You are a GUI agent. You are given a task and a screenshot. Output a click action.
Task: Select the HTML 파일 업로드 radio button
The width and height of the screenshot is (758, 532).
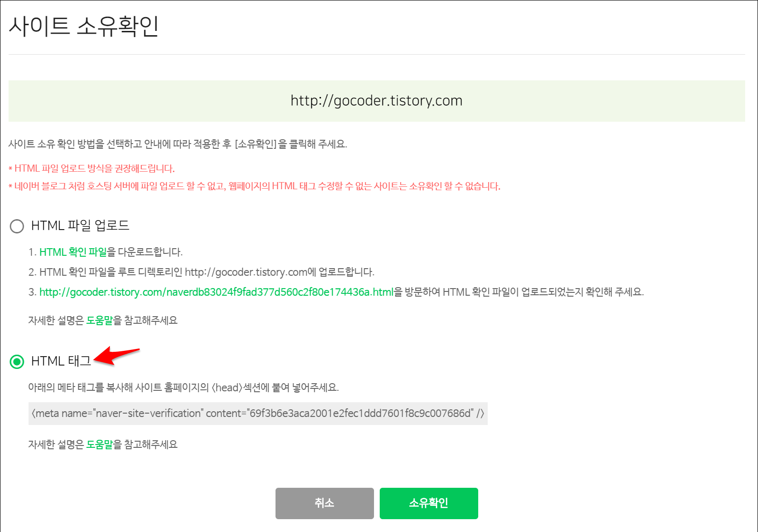click(x=17, y=226)
